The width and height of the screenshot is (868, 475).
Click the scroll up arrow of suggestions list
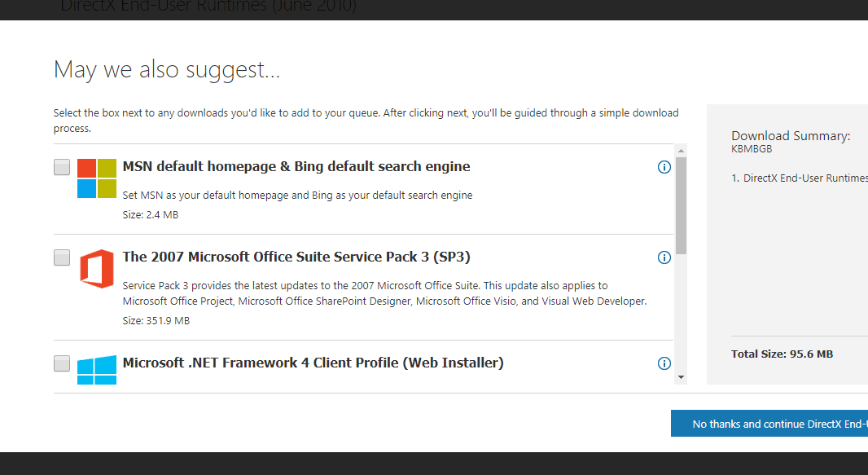(681, 151)
